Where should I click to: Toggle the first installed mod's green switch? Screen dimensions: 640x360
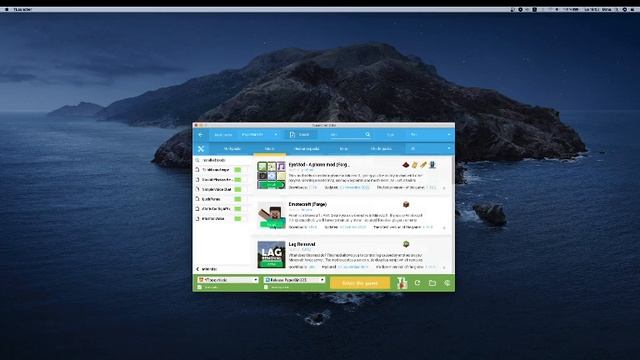pyautogui.click(x=238, y=170)
